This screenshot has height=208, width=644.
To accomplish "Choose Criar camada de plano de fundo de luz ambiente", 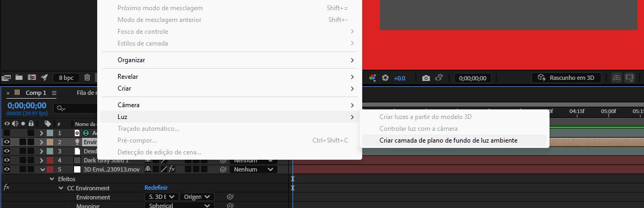I will pyautogui.click(x=454, y=140).
